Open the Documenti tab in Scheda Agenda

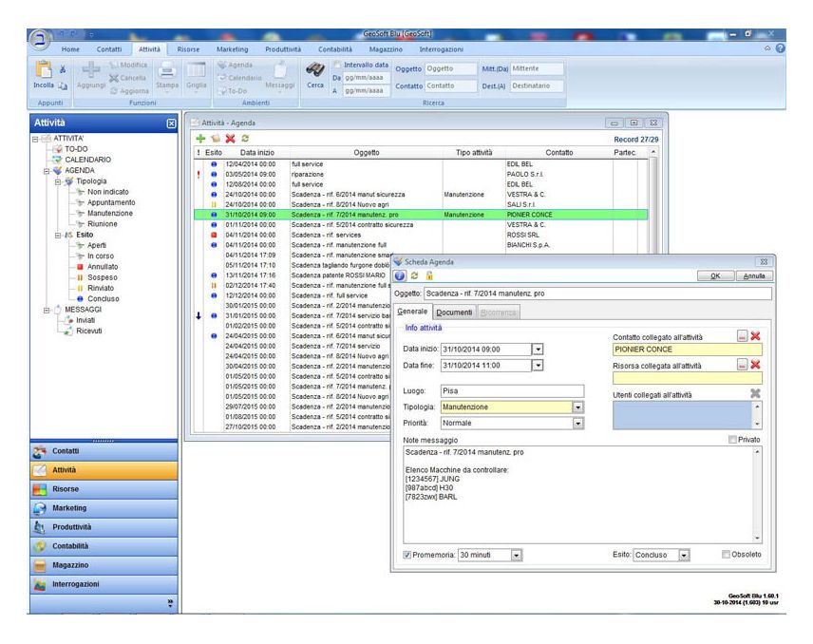[454, 313]
